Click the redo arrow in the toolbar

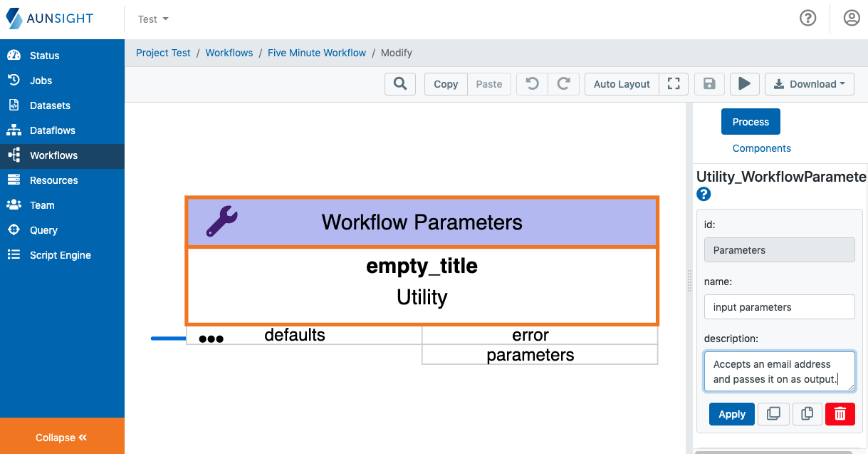[x=563, y=83]
